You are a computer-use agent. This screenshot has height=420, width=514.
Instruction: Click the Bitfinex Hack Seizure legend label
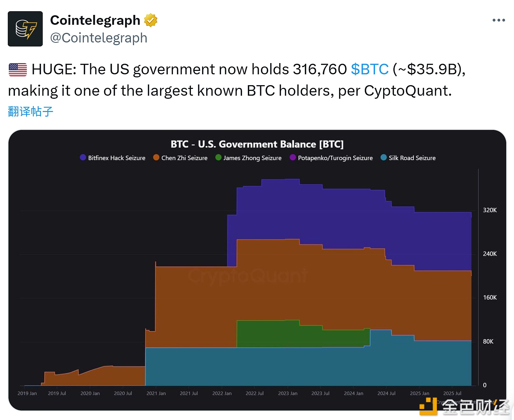pyautogui.click(x=117, y=158)
